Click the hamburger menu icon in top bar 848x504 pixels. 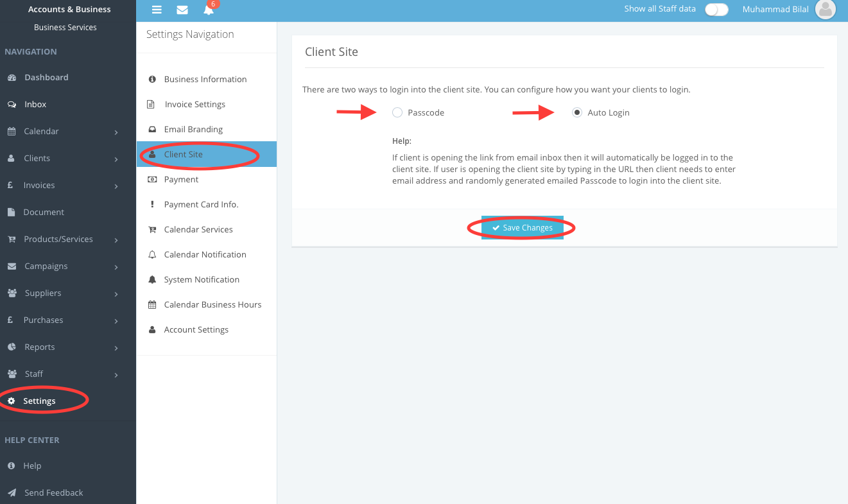(156, 10)
